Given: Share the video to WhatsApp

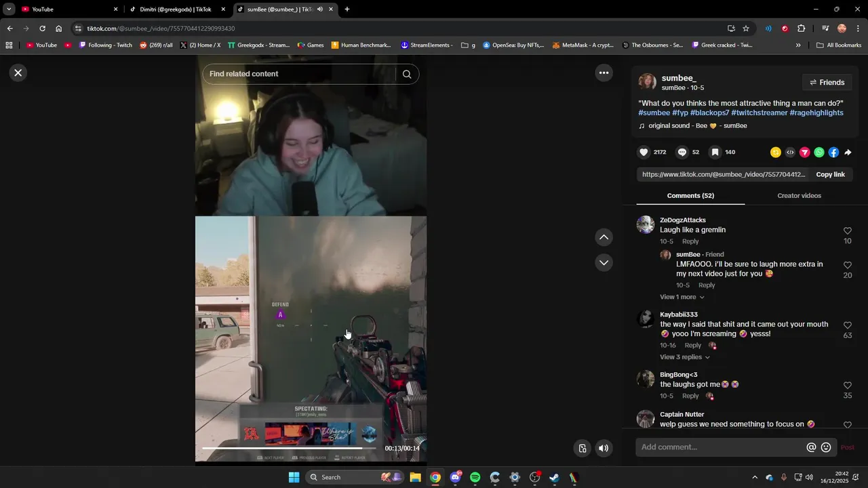Looking at the screenshot, I should tap(819, 152).
